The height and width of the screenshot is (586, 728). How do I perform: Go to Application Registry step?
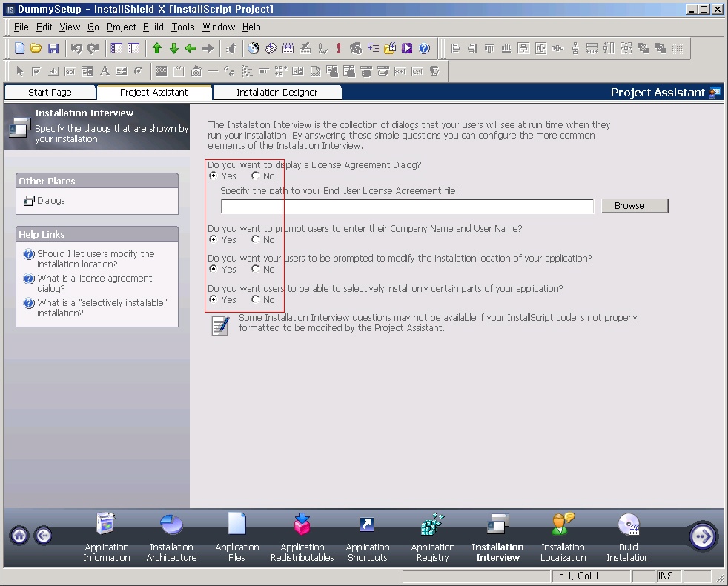433,537
